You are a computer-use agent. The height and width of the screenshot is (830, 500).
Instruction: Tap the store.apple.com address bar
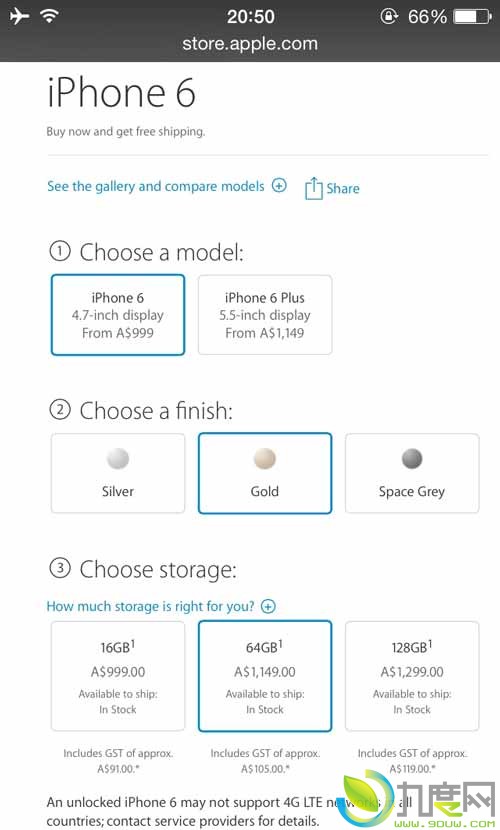click(x=250, y=43)
